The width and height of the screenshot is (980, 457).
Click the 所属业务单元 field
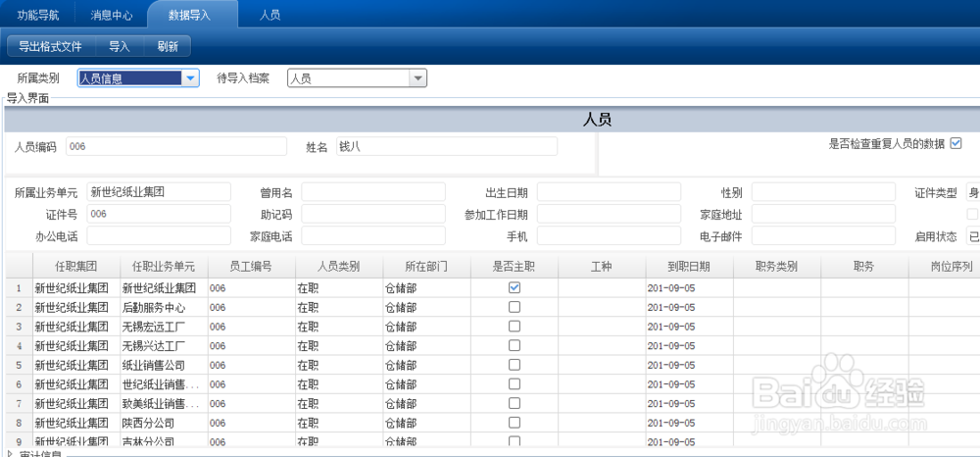click(x=159, y=192)
